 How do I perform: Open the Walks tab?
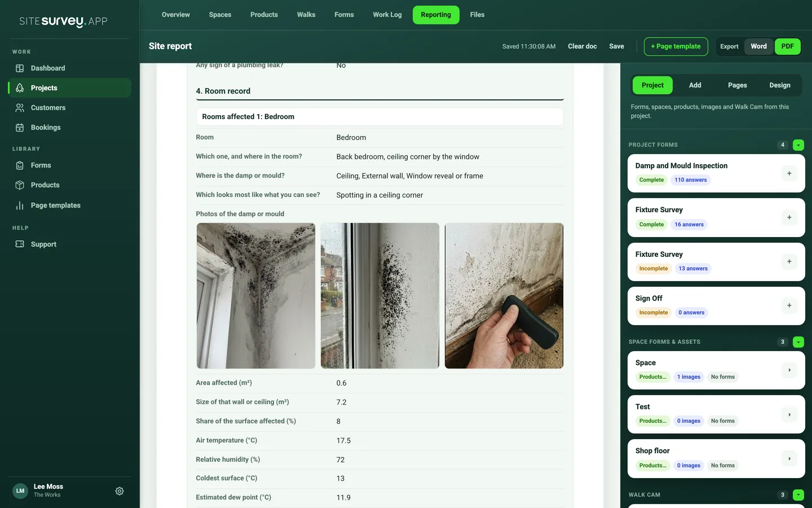pos(306,15)
